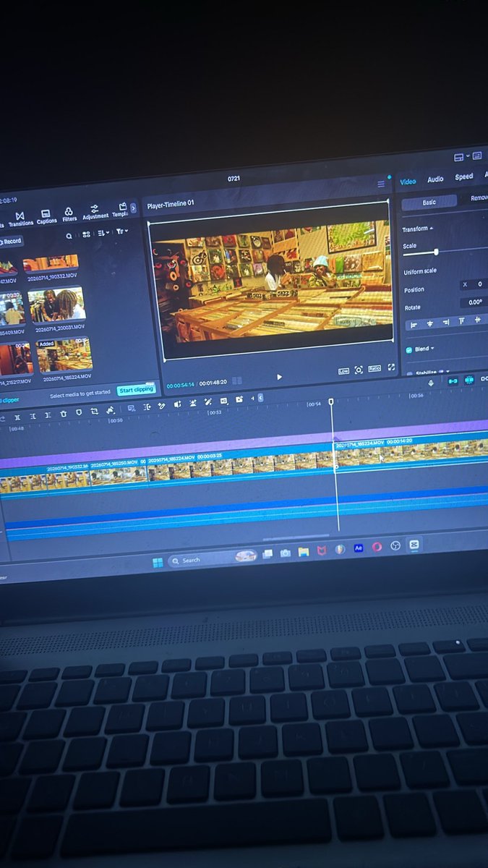Screen dimensions: 488x868
Task: Align clip to the right edge
Action: point(446,322)
